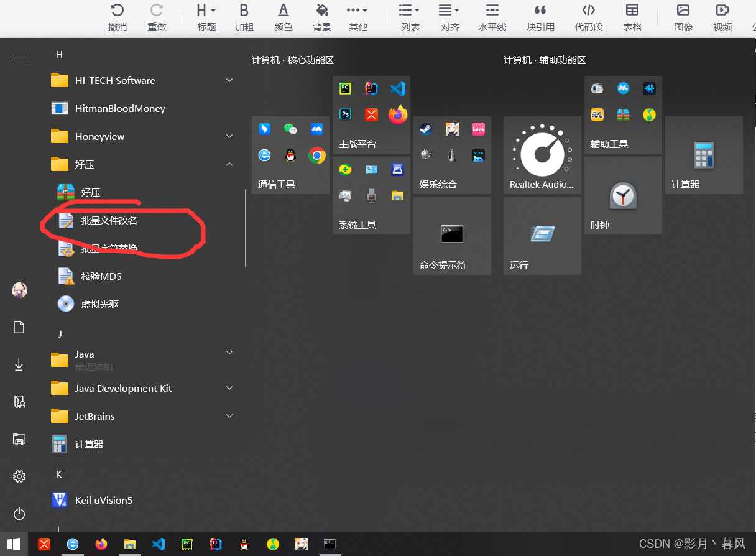Open File Explorer icon in 系统工具 tile folder
The height and width of the screenshot is (556, 756).
pyautogui.click(x=397, y=195)
